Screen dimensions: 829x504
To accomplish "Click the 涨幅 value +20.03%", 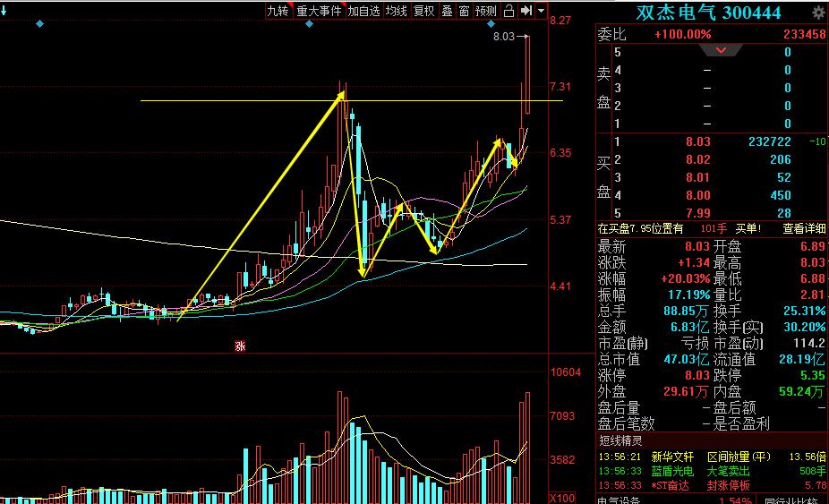I will (685, 278).
